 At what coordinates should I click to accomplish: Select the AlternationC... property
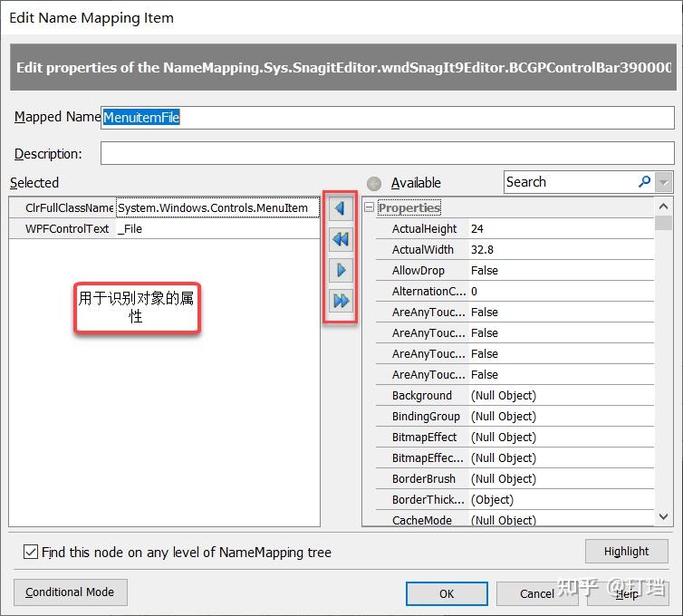[x=515, y=291]
